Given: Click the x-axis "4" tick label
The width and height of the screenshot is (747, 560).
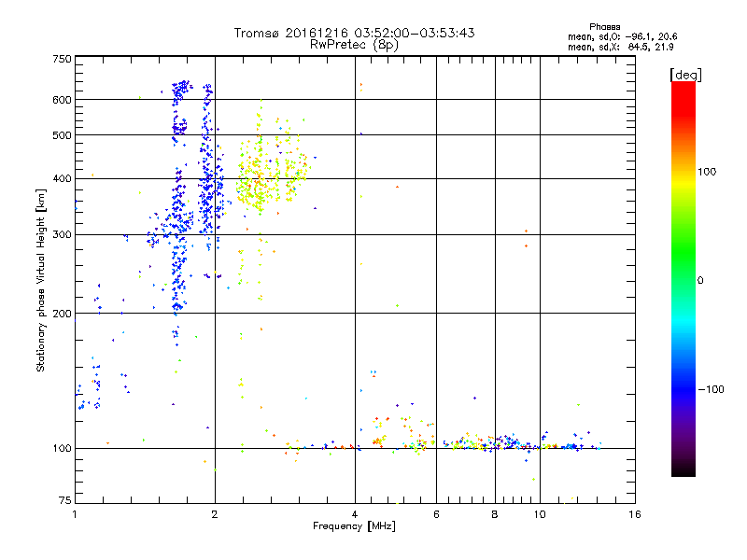Looking at the screenshot, I should [355, 514].
